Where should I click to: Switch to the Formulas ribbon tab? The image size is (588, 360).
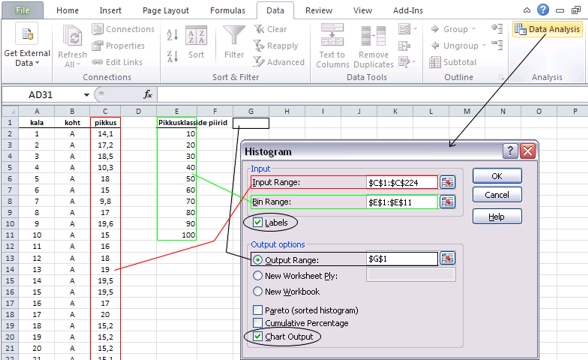(x=228, y=10)
